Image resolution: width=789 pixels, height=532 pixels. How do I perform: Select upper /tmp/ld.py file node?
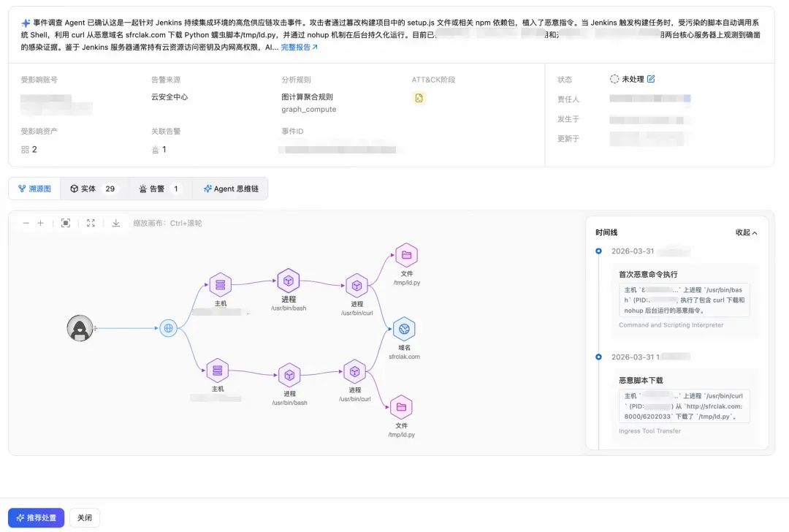[407, 255]
